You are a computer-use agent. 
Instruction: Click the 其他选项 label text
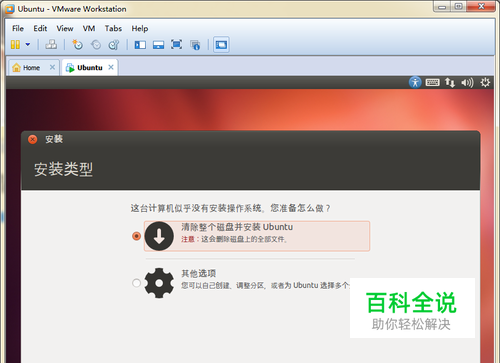(x=199, y=274)
